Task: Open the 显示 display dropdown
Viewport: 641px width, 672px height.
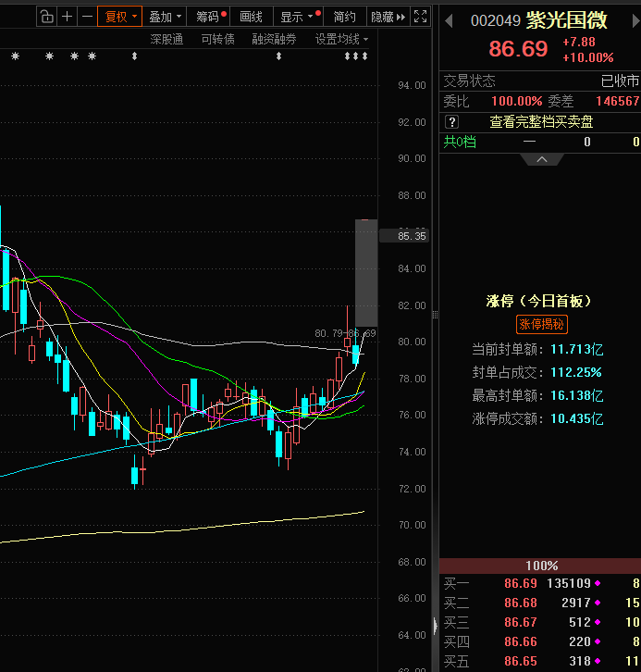Action: [299, 18]
